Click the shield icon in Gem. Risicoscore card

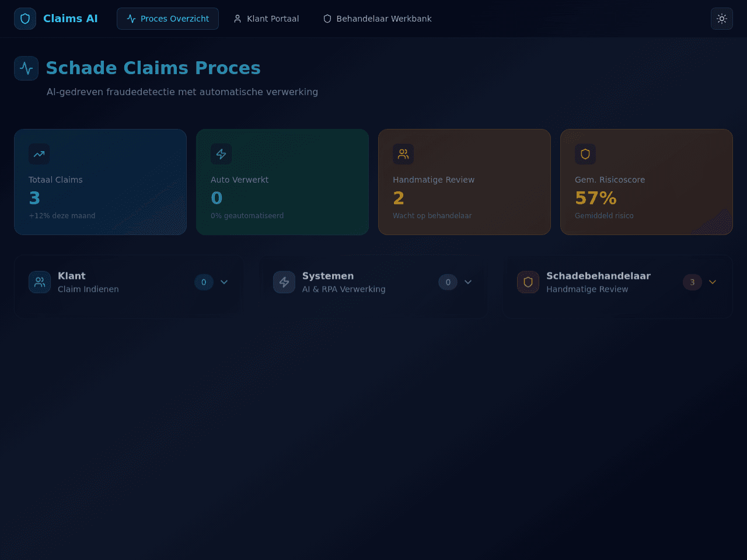tap(585, 154)
